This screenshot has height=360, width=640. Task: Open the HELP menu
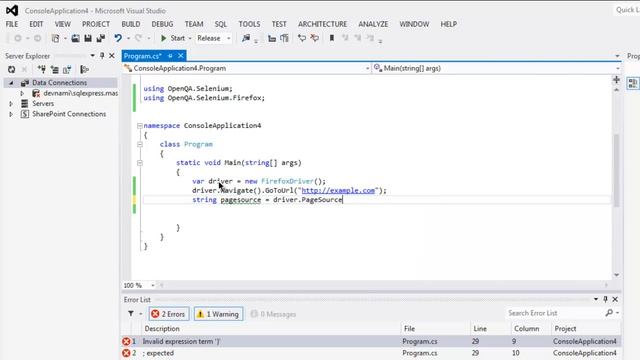coord(448,24)
